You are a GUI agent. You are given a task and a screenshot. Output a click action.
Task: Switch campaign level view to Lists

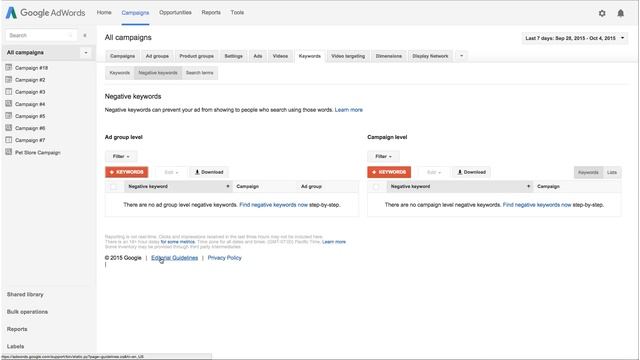612,172
